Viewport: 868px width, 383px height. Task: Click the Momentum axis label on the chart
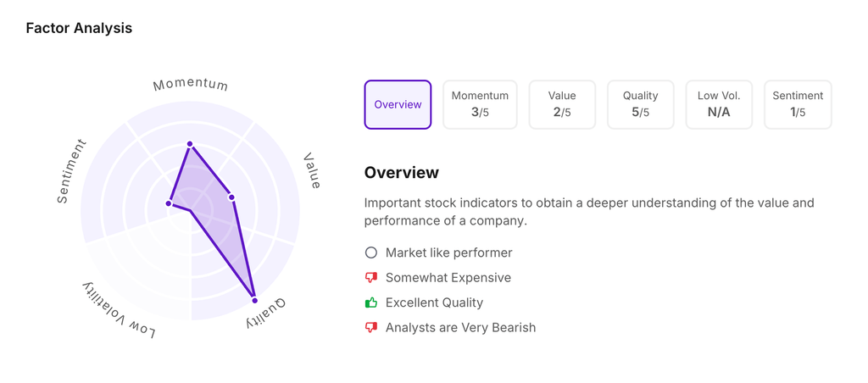191,84
